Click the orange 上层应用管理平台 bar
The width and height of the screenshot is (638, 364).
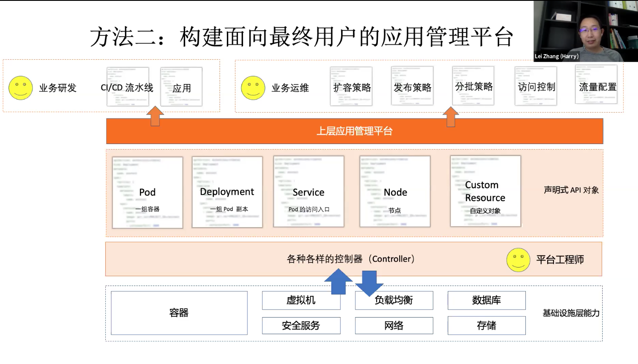354,131
